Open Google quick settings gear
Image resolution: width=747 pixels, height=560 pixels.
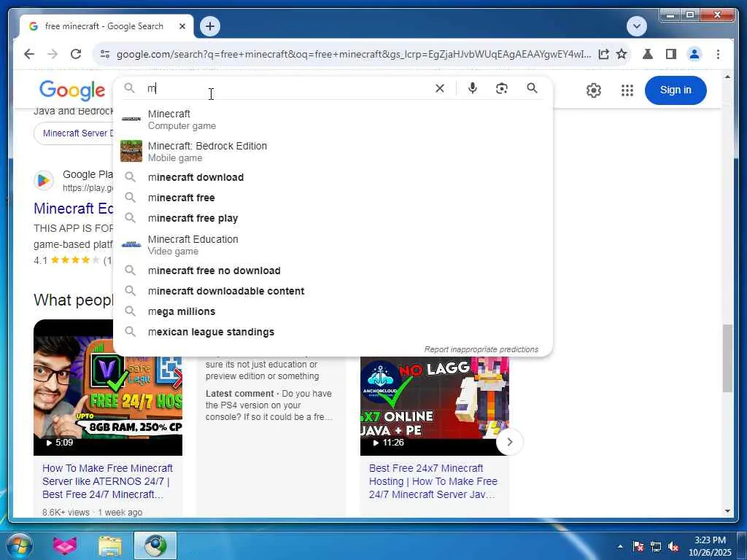click(594, 90)
